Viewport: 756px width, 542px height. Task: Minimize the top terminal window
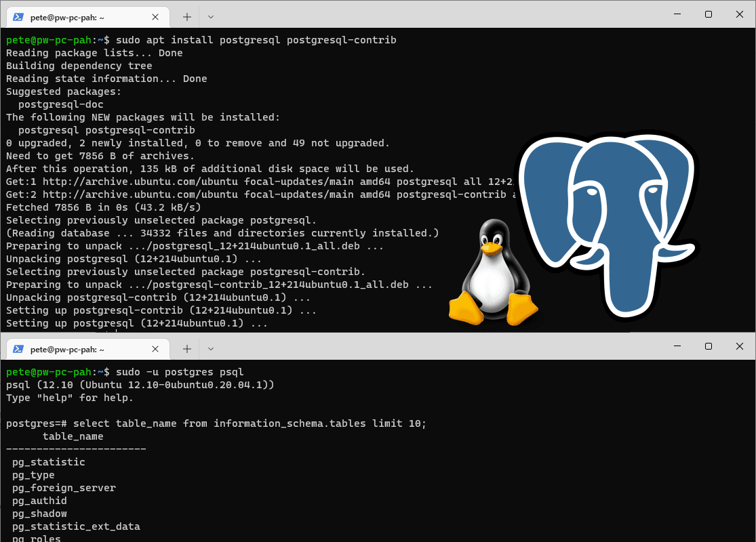(677, 14)
